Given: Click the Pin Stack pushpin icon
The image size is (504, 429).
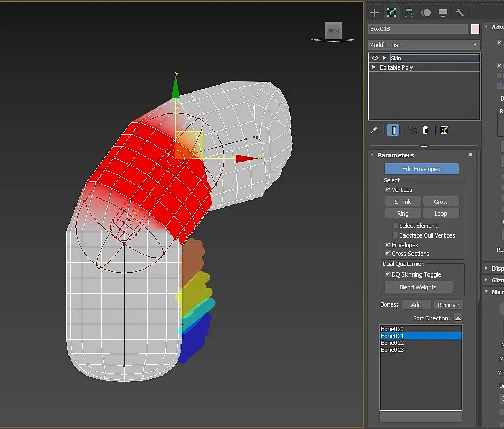Looking at the screenshot, I should tap(375, 130).
